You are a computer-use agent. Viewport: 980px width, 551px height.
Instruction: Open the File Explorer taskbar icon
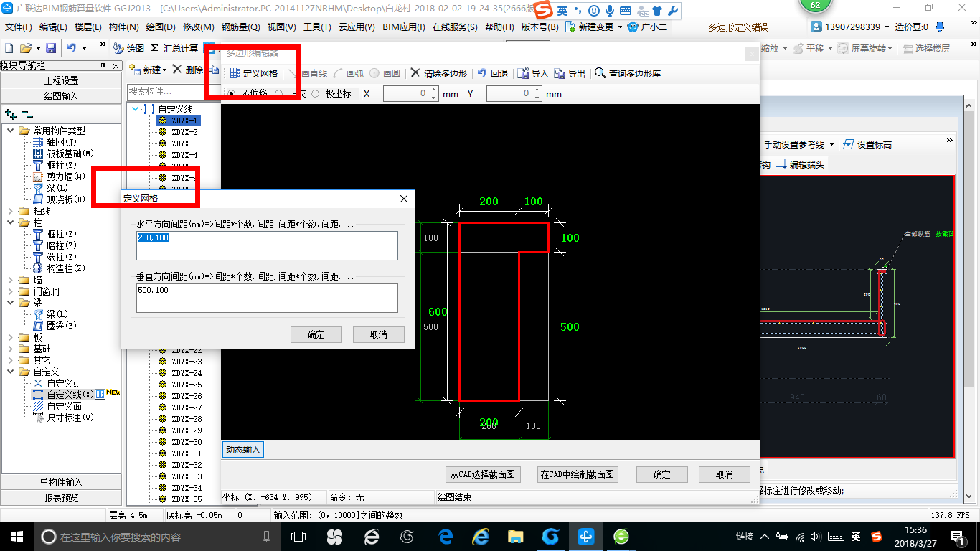(x=515, y=536)
